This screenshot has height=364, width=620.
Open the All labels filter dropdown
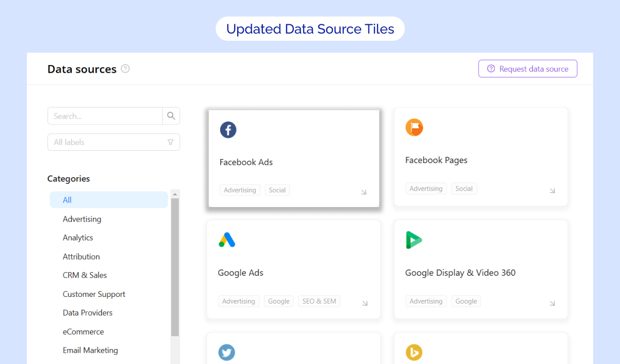pos(114,142)
